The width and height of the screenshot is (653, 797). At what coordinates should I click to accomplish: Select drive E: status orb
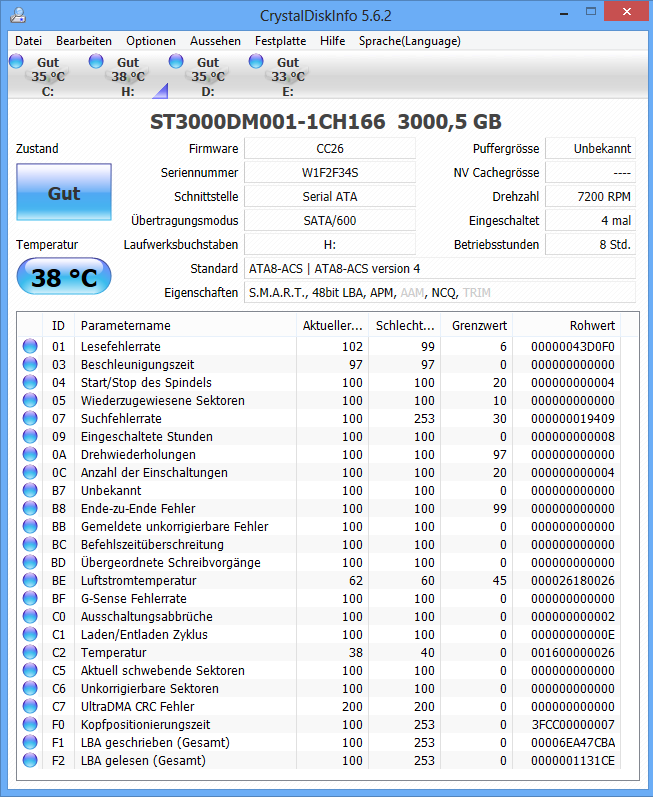tap(256, 62)
